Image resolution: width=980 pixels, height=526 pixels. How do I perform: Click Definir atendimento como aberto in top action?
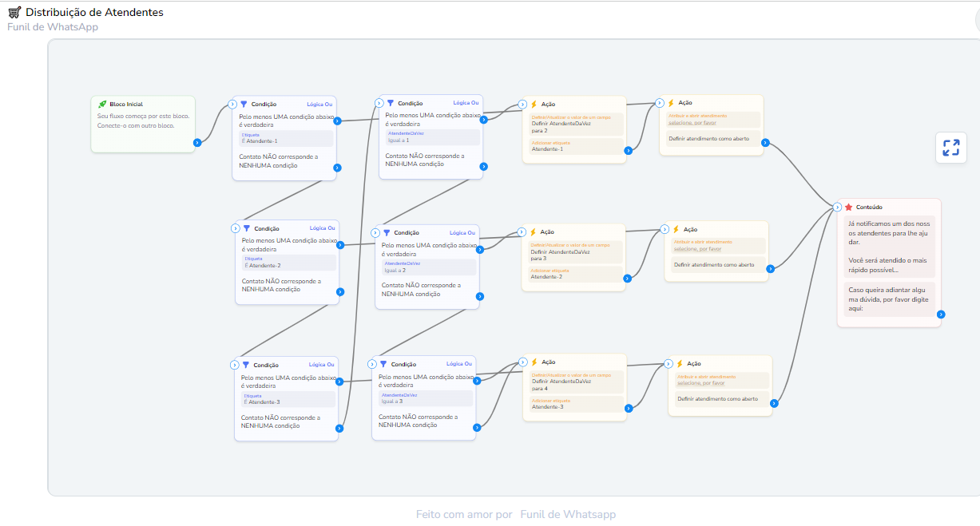pyautogui.click(x=709, y=139)
